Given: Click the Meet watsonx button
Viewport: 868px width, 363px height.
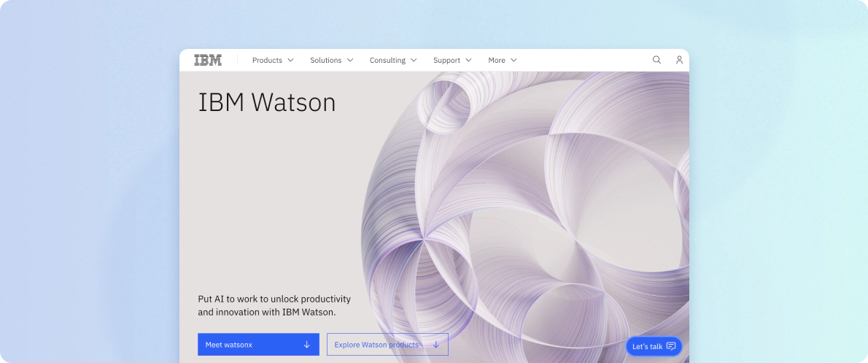Looking at the screenshot, I should click(x=258, y=344).
